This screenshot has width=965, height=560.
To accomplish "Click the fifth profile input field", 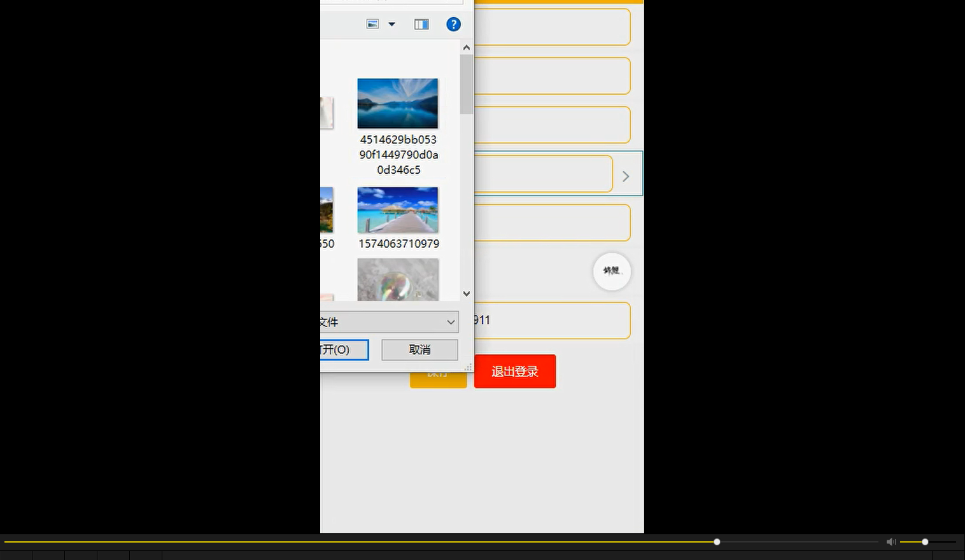I will [x=553, y=223].
